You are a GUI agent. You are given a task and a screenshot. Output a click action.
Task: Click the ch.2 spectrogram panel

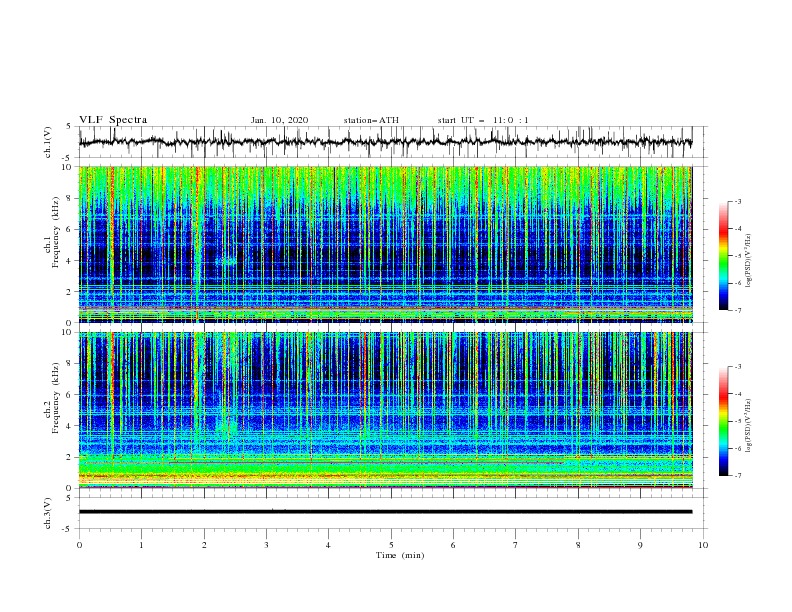385,410
